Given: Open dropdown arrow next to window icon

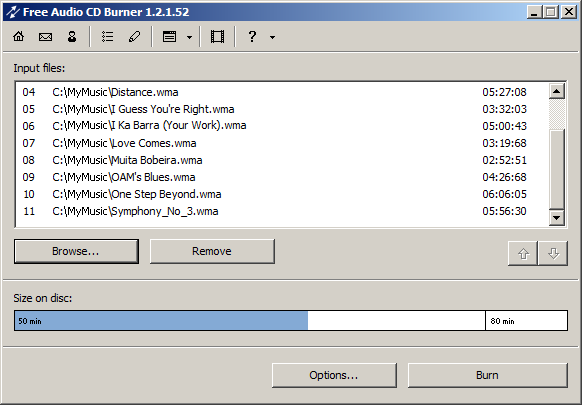Looking at the screenshot, I should (x=189, y=37).
